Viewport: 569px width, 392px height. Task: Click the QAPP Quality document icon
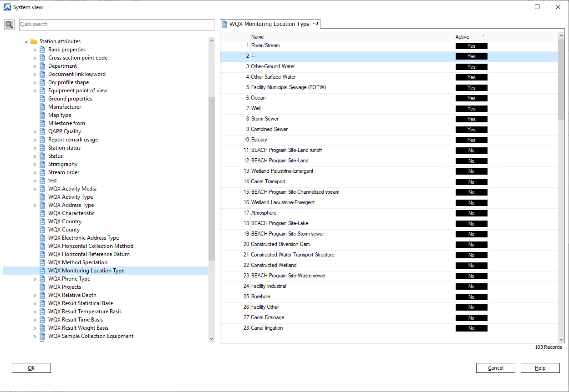(42, 131)
